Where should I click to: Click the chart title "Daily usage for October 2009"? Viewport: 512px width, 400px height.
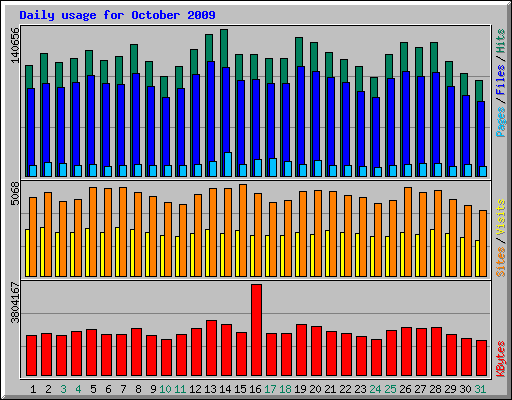[x=117, y=15]
